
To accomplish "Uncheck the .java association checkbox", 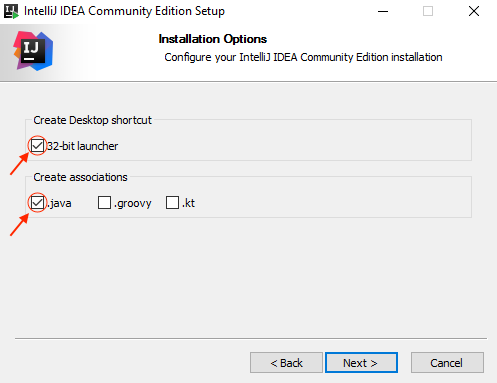I will pos(37,203).
